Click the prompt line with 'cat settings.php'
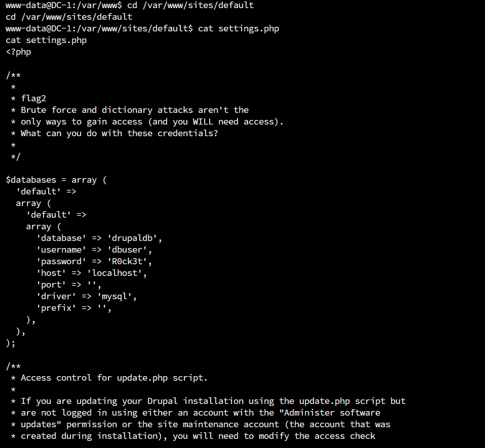Image resolution: width=485 pixels, height=448 pixels. 238,28
